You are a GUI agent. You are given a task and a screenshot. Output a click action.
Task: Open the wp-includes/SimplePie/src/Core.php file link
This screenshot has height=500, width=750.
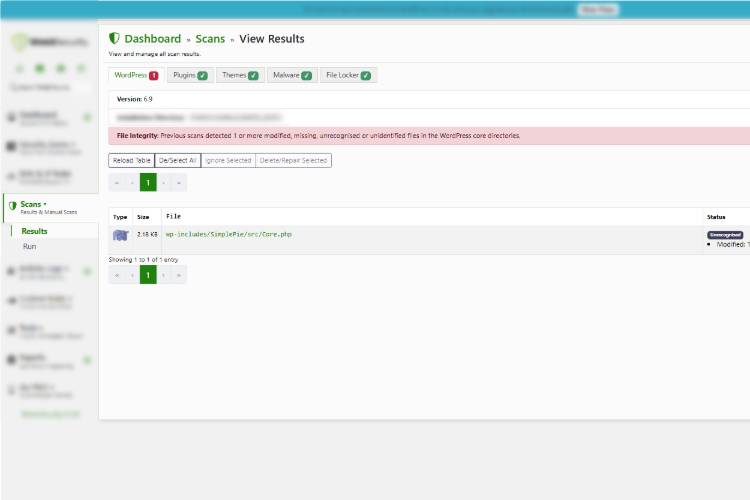228,234
